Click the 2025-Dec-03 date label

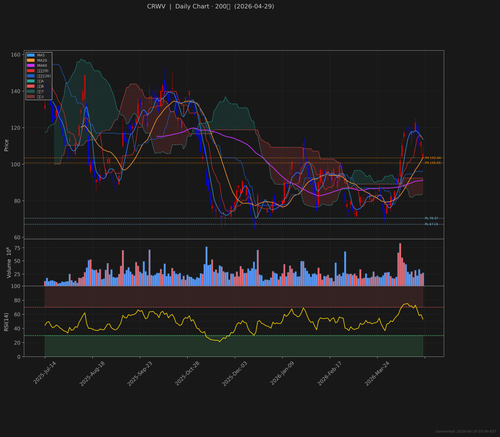[234, 373]
